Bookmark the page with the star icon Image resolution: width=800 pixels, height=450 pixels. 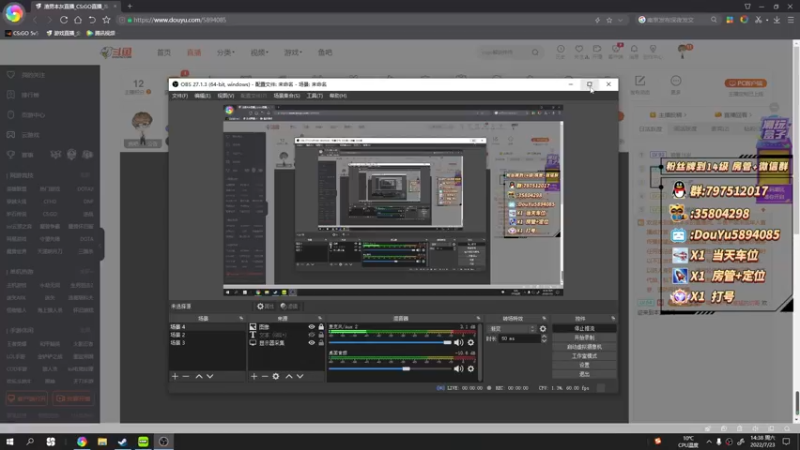pos(106,20)
